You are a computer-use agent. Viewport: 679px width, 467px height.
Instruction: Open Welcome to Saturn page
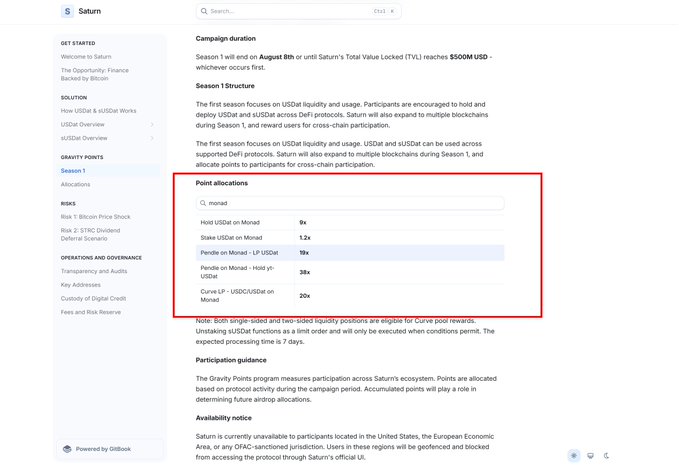(86, 57)
